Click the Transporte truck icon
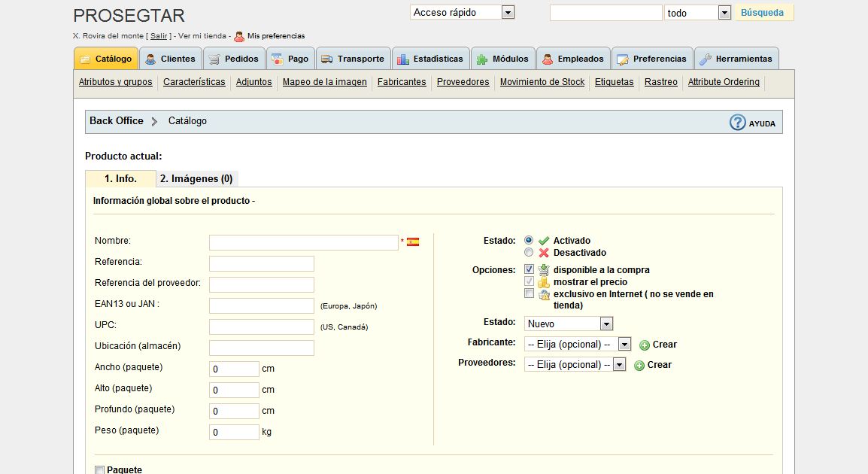 327,59
